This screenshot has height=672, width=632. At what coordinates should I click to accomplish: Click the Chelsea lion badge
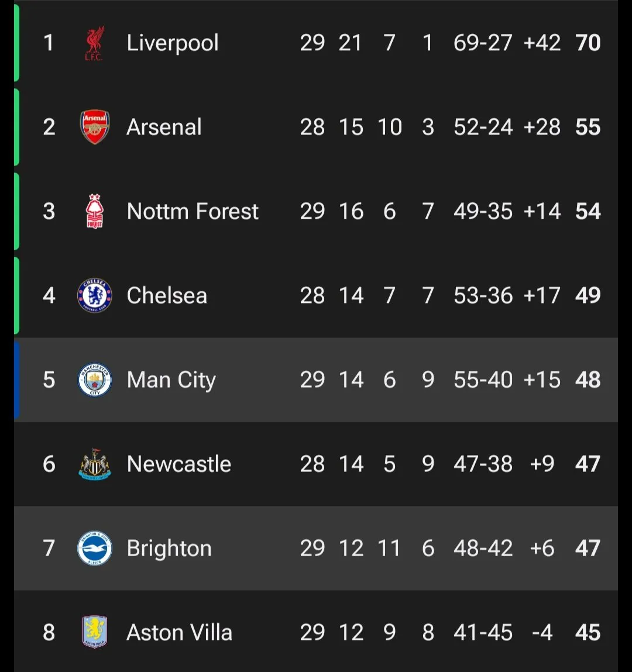95,295
